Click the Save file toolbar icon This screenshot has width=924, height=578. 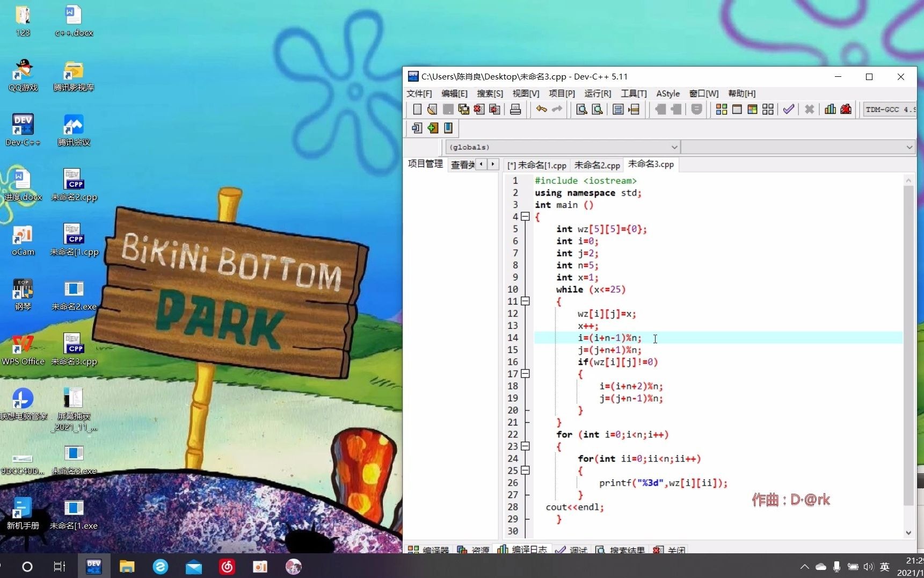click(x=448, y=110)
